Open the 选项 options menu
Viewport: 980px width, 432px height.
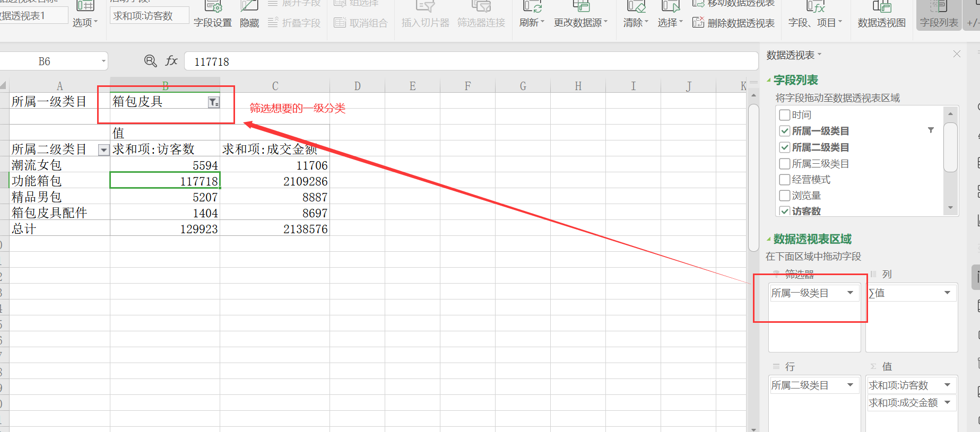click(x=85, y=22)
